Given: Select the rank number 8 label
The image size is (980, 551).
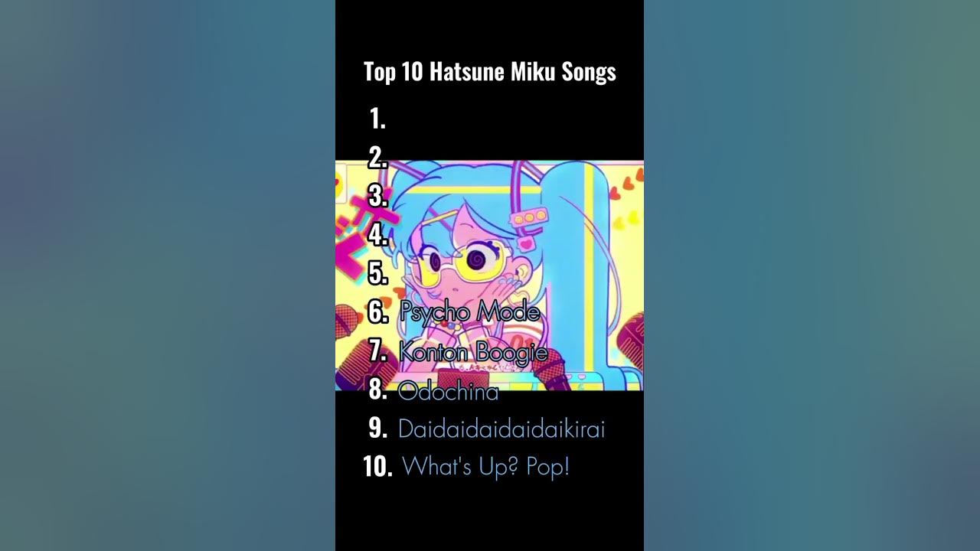Looking at the screenshot, I should (x=377, y=389).
